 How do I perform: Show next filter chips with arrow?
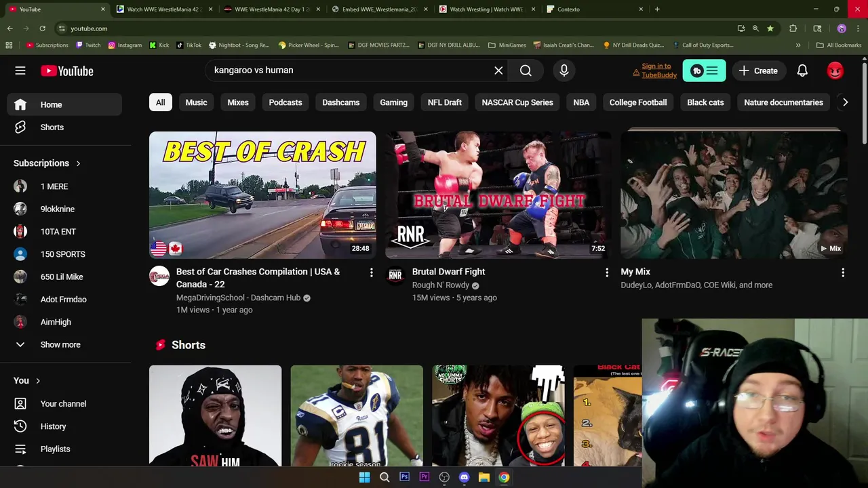pos(845,102)
